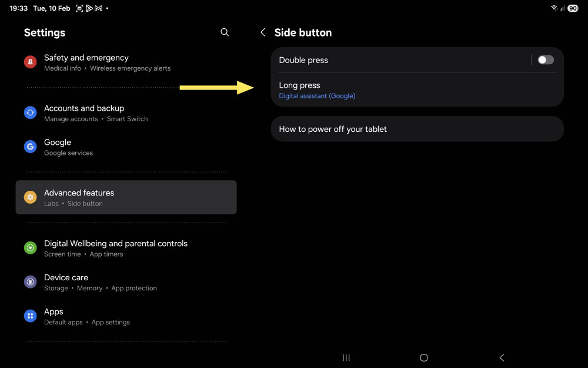588x368 pixels.
Task: Open the Double press settings label
Action: (303, 60)
